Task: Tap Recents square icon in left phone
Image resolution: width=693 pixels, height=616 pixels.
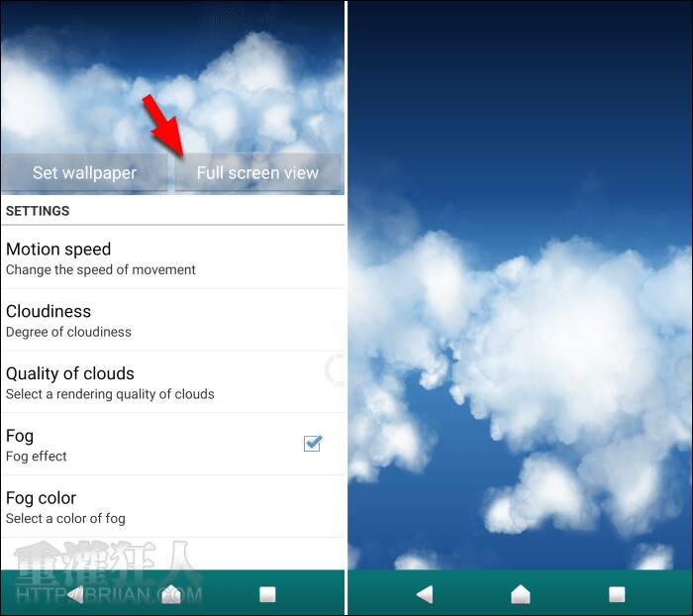Action: 267,595
